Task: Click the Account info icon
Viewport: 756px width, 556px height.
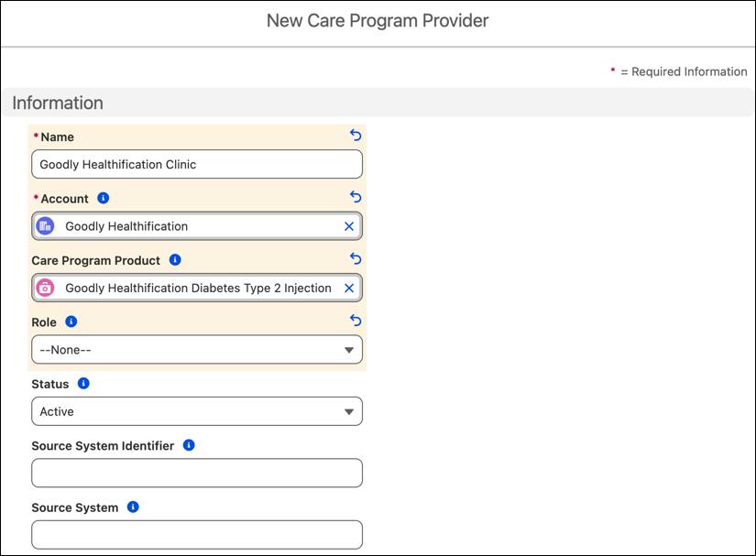Action: pos(102,198)
